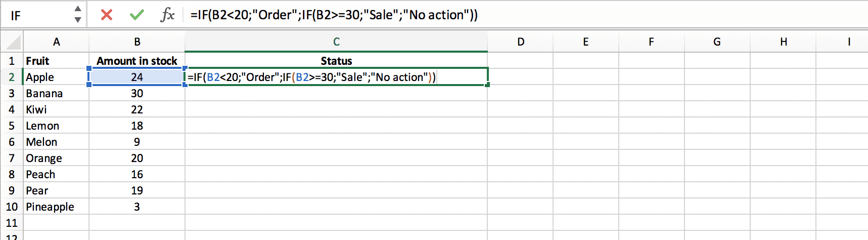Select row 2 header

pyautogui.click(x=12, y=77)
